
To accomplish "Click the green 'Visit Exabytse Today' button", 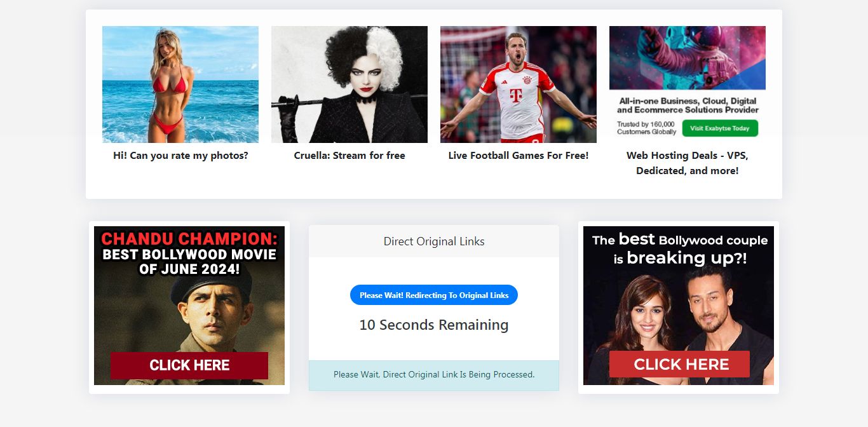I will click(x=720, y=128).
